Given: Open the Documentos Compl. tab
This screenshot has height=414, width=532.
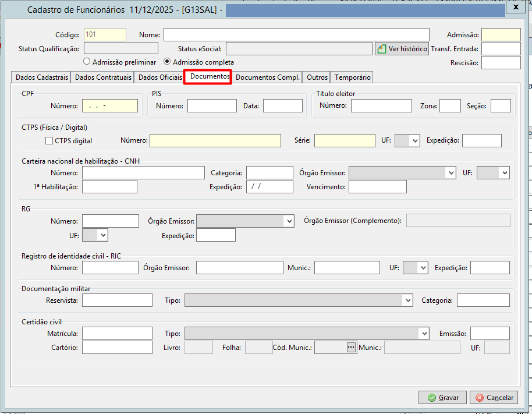Looking at the screenshot, I should pos(268,77).
